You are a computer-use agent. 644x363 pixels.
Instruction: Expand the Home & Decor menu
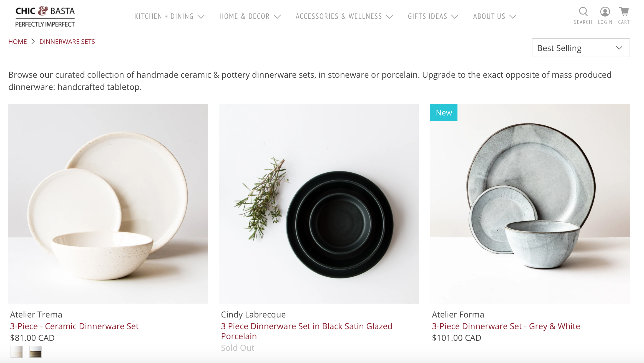point(250,16)
